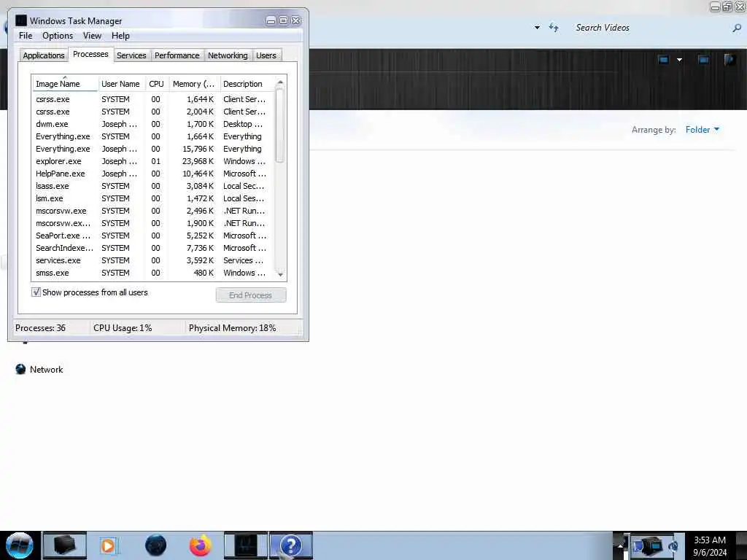Select the explorer.exe process
Image resolution: width=747 pixels, height=560 pixels.
pyautogui.click(x=152, y=161)
